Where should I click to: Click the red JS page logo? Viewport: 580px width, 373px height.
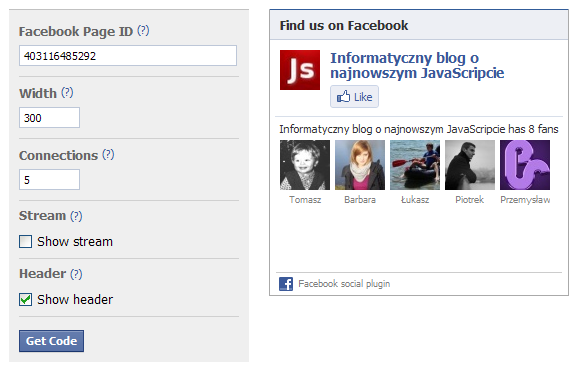click(x=300, y=70)
